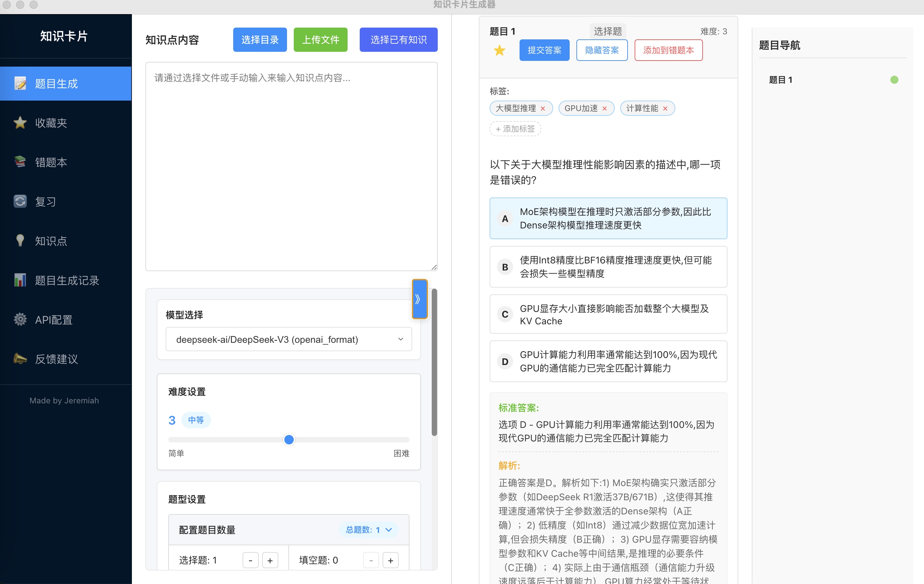The width and height of the screenshot is (924, 584).
Task: Open 题目生成记录 chart sidebar item
Action: pyautogui.click(x=67, y=281)
